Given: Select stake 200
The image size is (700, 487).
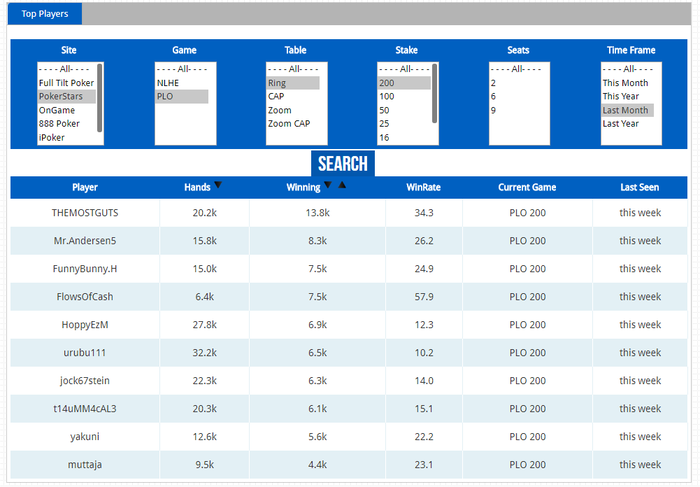Looking at the screenshot, I should [404, 83].
